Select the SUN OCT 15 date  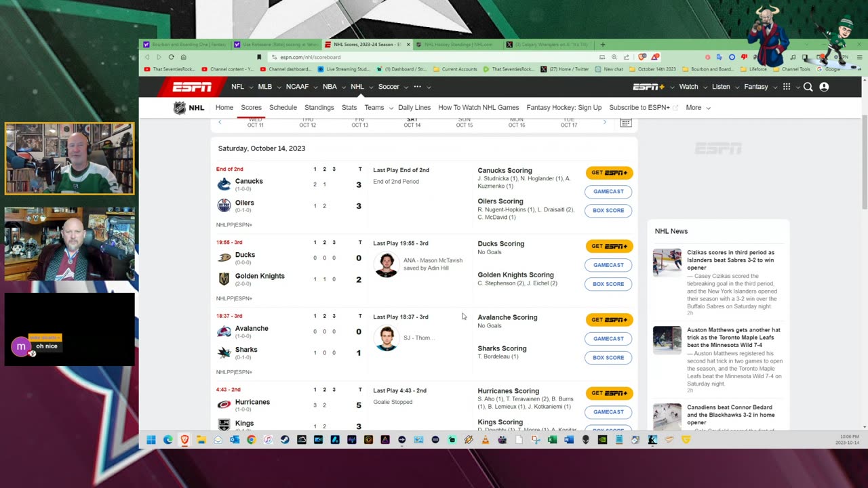click(x=465, y=123)
